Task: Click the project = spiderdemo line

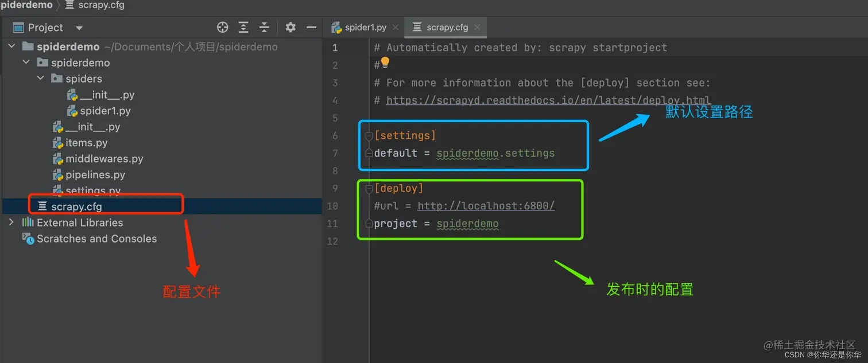Action: pyautogui.click(x=436, y=224)
